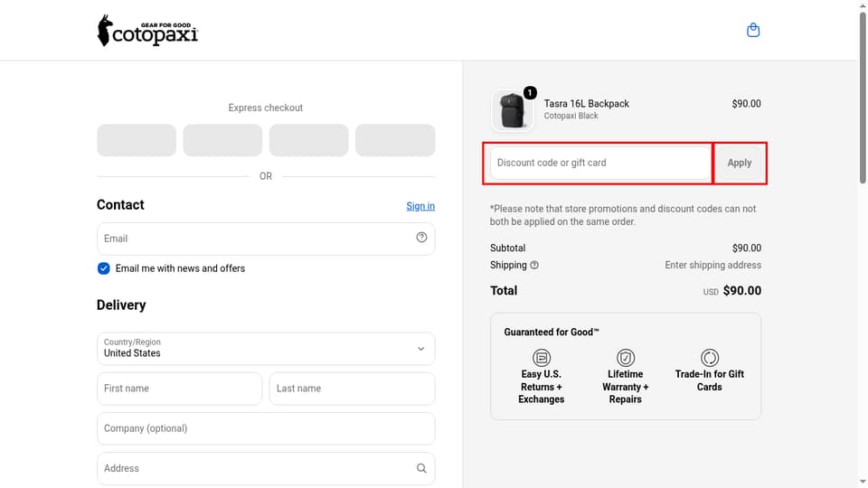This screenshot has height=488, width=868.
Task: Focus the Address field
Action: click(x=266, y=469)
